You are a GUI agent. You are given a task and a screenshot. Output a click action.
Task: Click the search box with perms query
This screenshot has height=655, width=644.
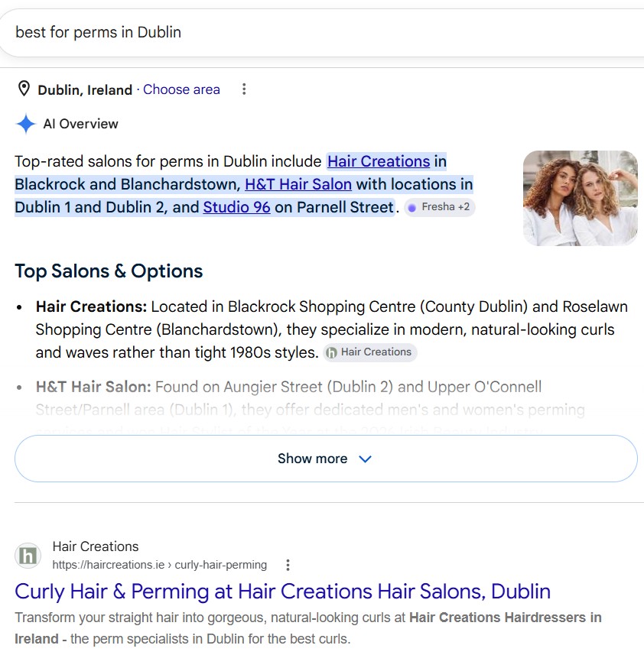click(x=322, y=33)
